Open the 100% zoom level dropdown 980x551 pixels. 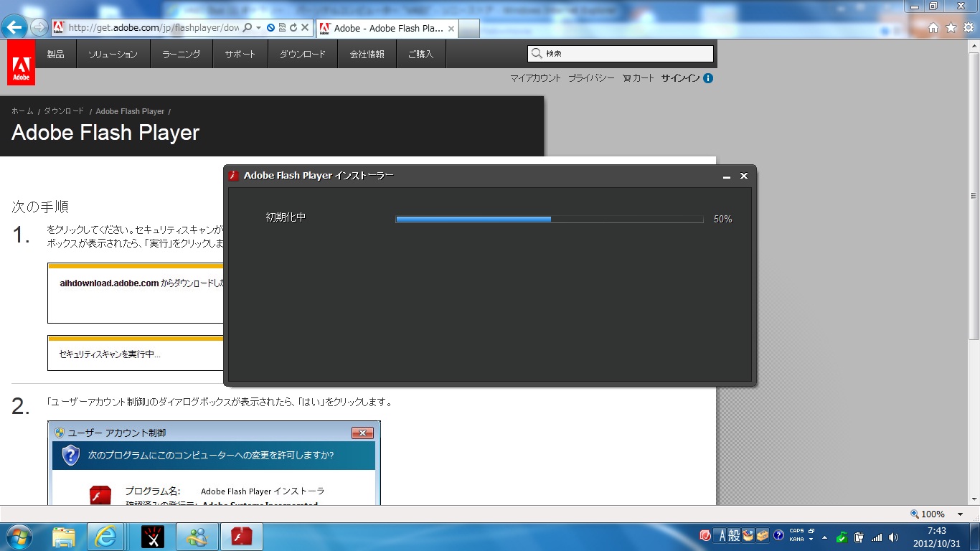(960, 514)
